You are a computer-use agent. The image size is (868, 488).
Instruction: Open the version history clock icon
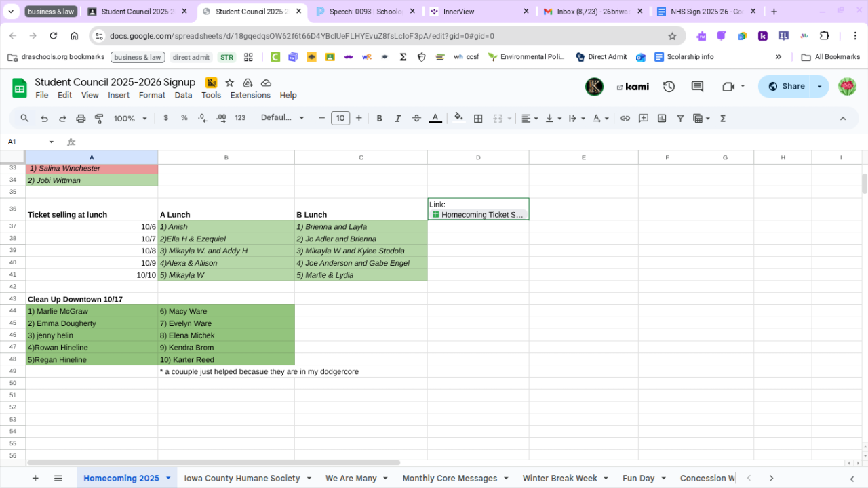coord(669,87)
